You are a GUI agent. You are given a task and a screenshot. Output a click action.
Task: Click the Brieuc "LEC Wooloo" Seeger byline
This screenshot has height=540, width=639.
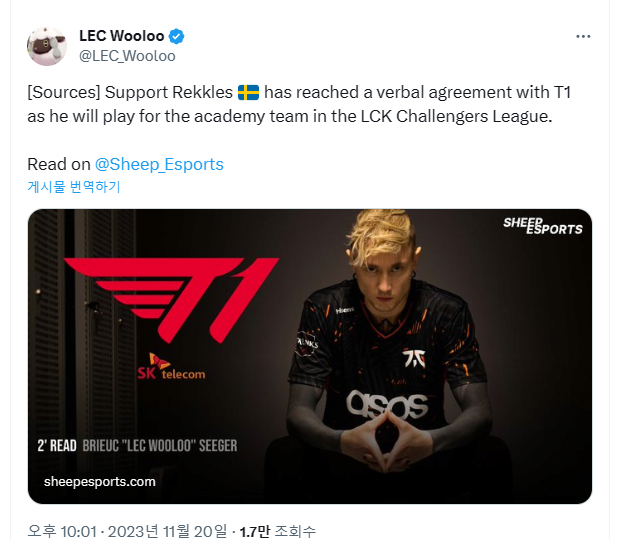(160, 445)
